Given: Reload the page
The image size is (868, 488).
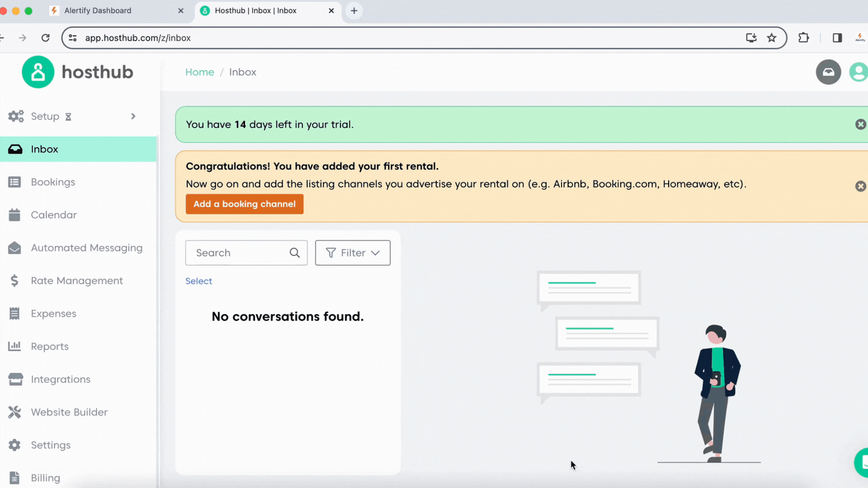Looking at the screenshot, I should [x=46, y=38].
